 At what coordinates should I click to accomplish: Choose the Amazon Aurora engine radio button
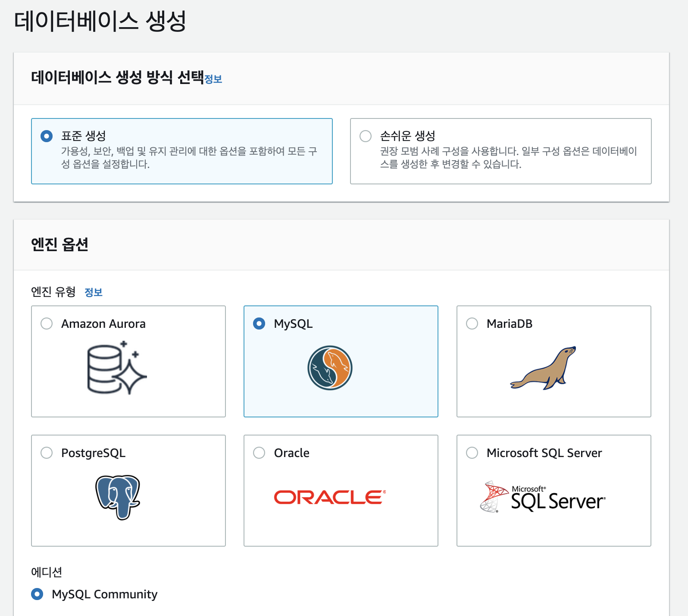pyautogui.click(x=47, y=324)
